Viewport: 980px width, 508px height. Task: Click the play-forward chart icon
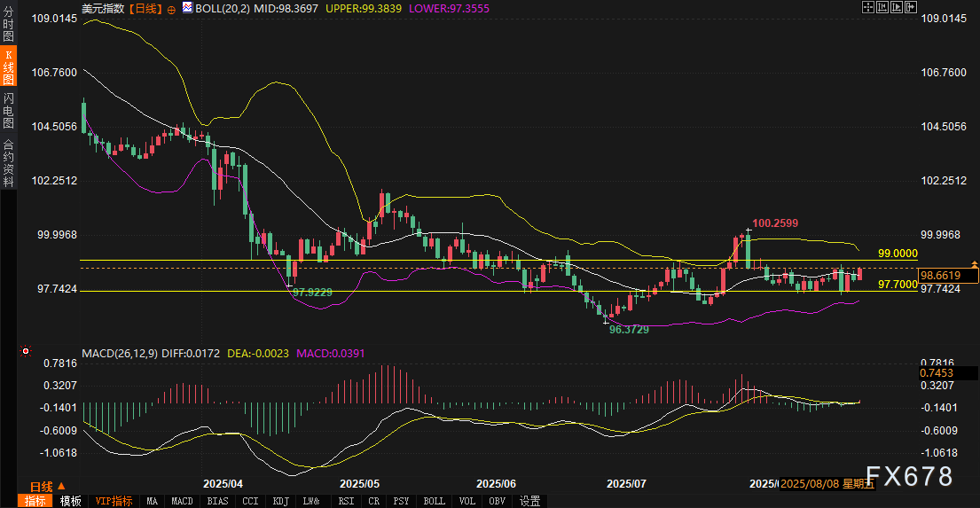point(895,7)
